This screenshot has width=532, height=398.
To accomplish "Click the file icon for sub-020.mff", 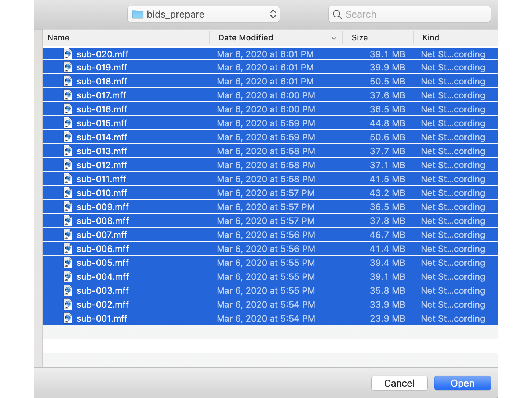I will pyautogui.click(x=68, y=54).
